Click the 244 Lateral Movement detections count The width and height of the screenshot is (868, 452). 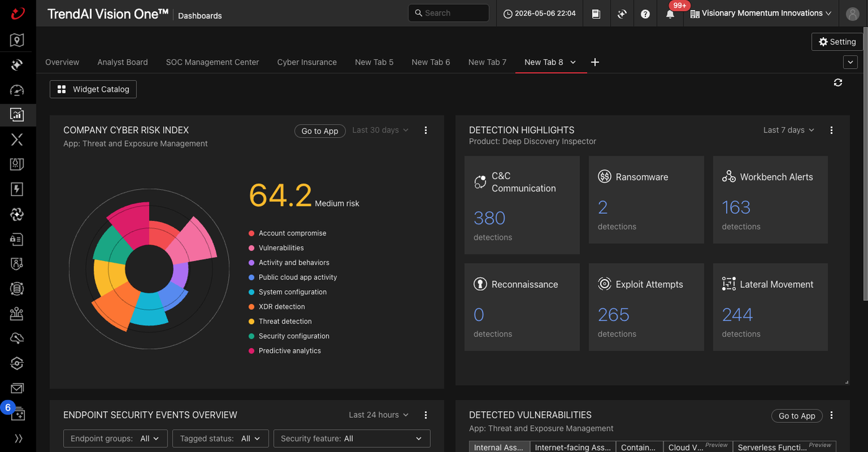click(738, 315)
